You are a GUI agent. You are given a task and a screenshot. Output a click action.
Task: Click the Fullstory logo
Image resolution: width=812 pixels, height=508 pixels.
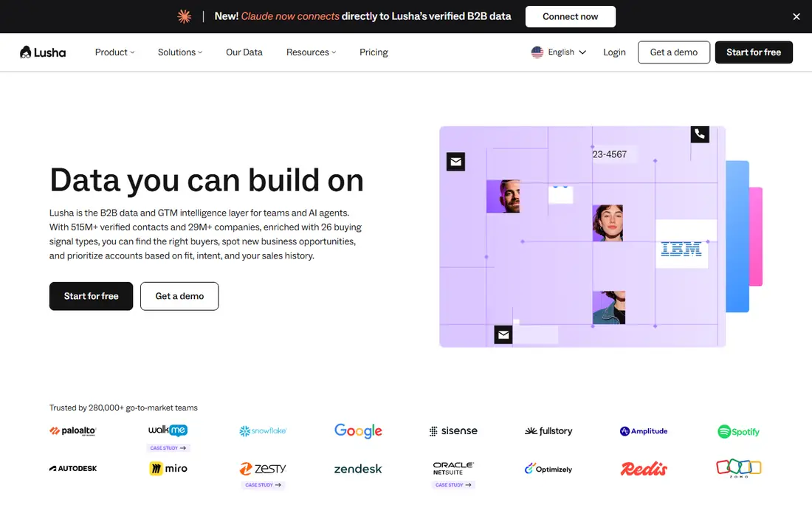pyautogui.click(x=548, y=431)
